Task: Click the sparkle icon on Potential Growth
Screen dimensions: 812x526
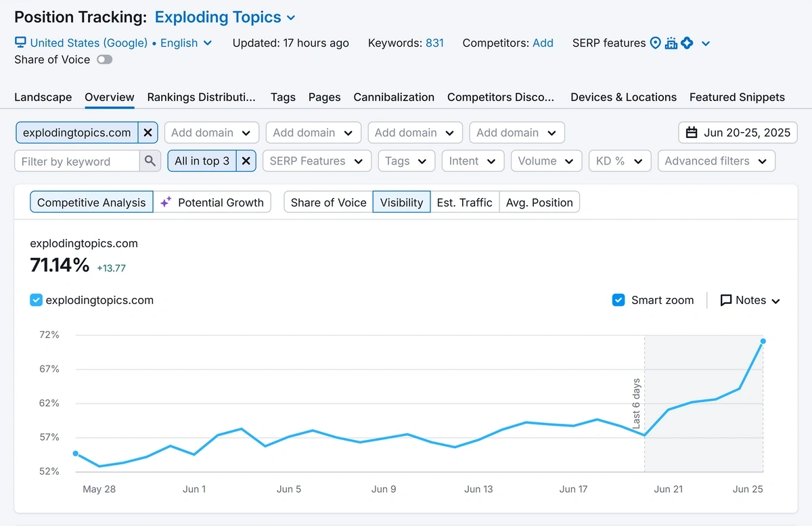Action: (x=166, y=202)
